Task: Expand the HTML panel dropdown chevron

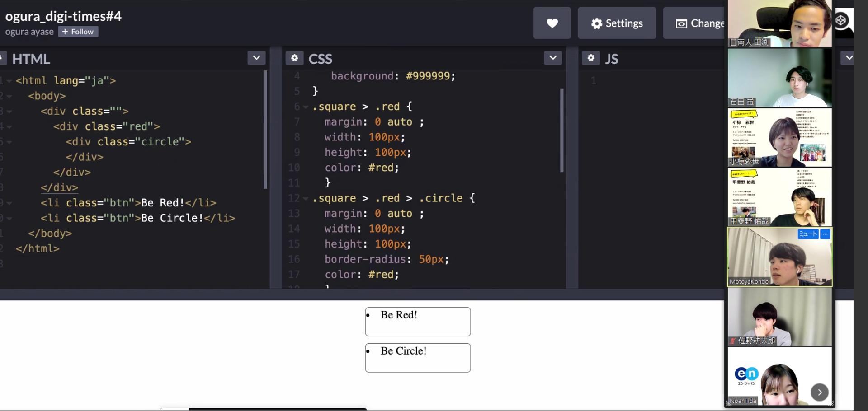Action: (x=256, y=58)
